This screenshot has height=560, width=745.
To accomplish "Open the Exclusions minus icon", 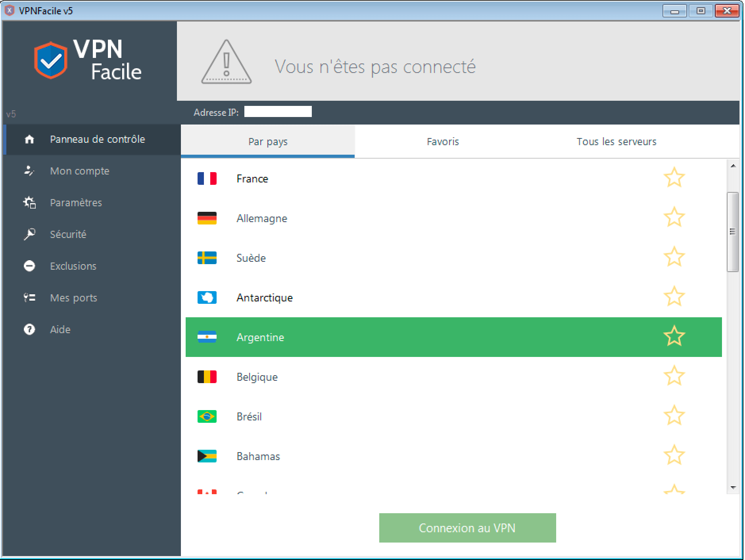I will tap(29, 266).
